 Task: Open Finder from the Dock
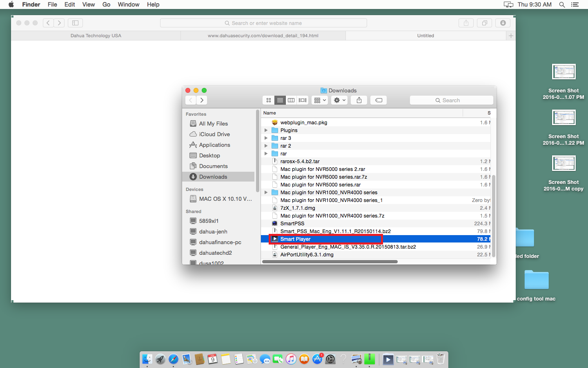tap(147, 359)
